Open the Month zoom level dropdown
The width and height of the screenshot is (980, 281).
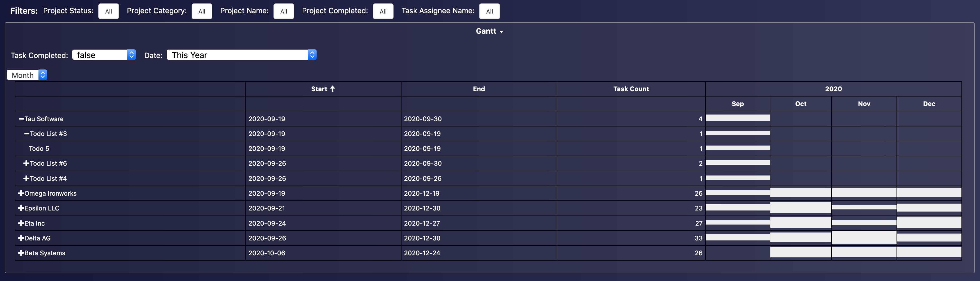point(27,75)
